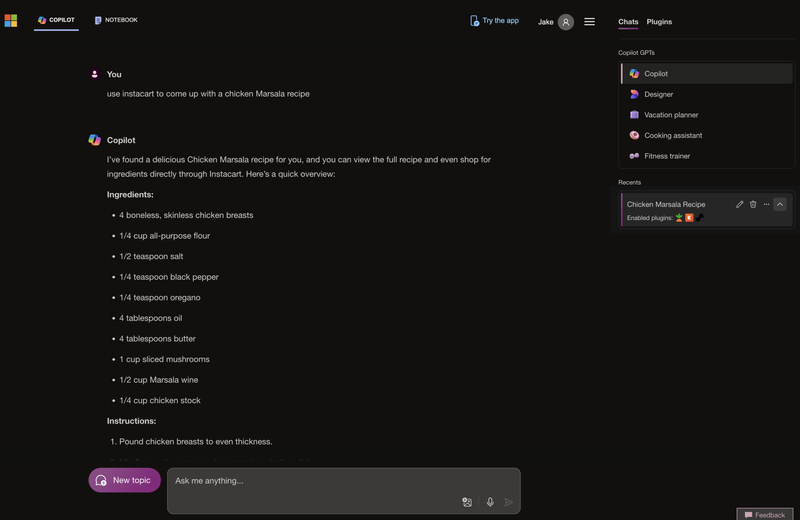Select the Cooking assistant GPT

(x=672, y=135)
